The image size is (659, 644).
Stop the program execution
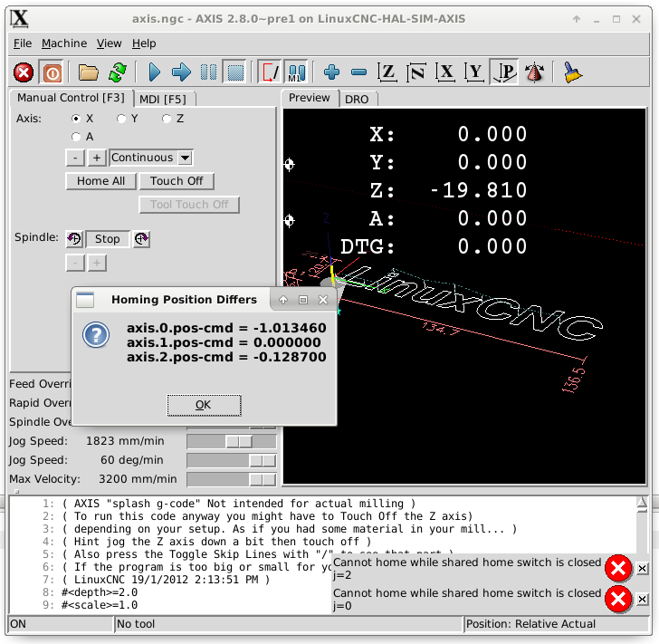(235, 72)
